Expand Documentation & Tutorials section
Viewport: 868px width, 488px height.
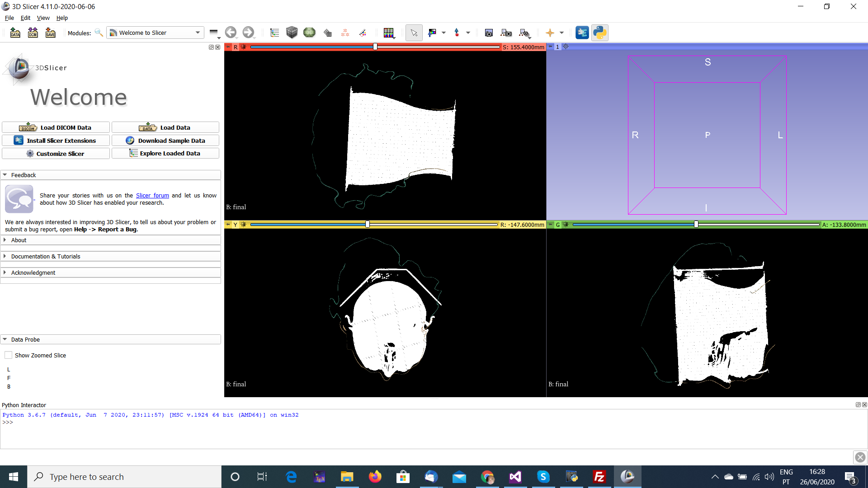click(110, 256)
